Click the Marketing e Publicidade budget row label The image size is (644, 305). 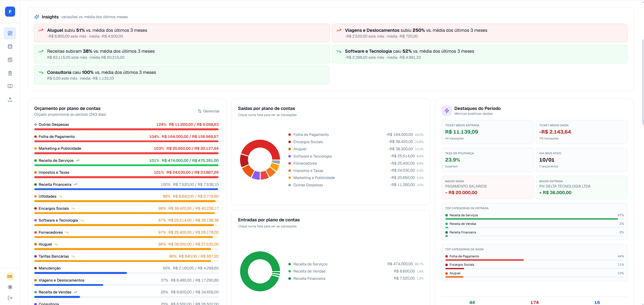click(x=60, y=148)
